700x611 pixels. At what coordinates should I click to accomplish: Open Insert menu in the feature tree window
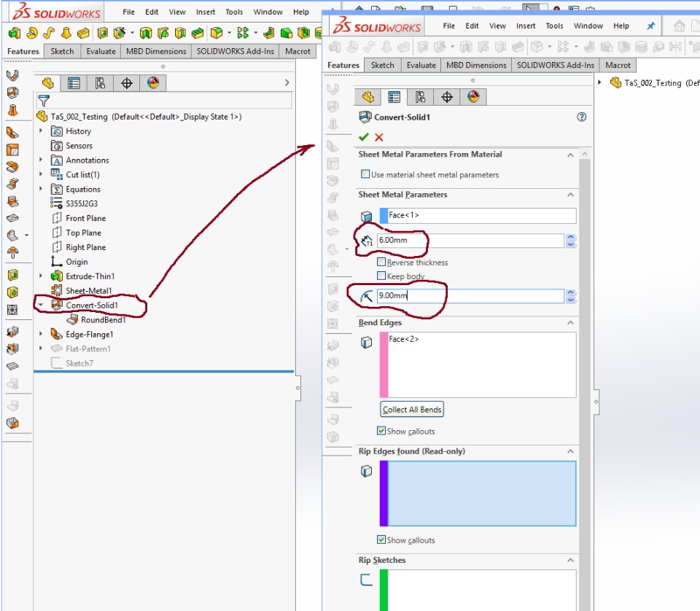206,12
